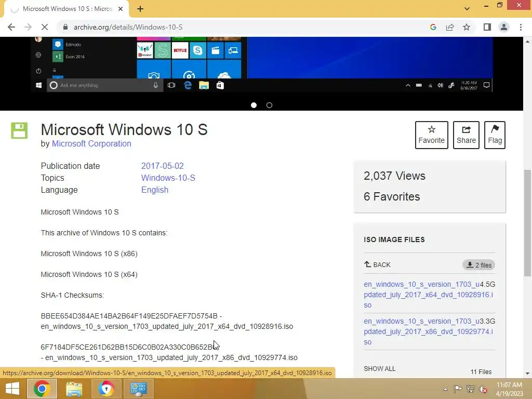Viewport: 532px width, 399px height.
Task: Open Chrome three-dot menu
Action: point(521,27)
